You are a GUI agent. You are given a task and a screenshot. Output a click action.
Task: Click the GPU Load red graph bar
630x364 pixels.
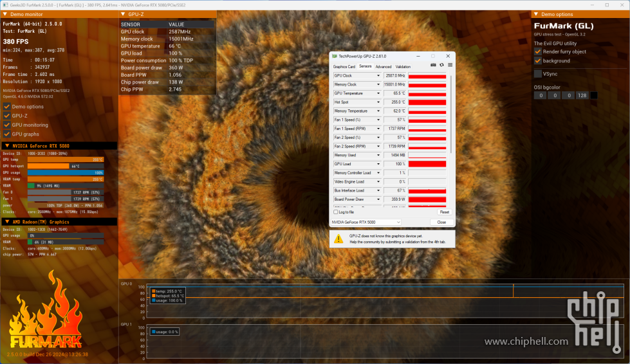(427, 164)
